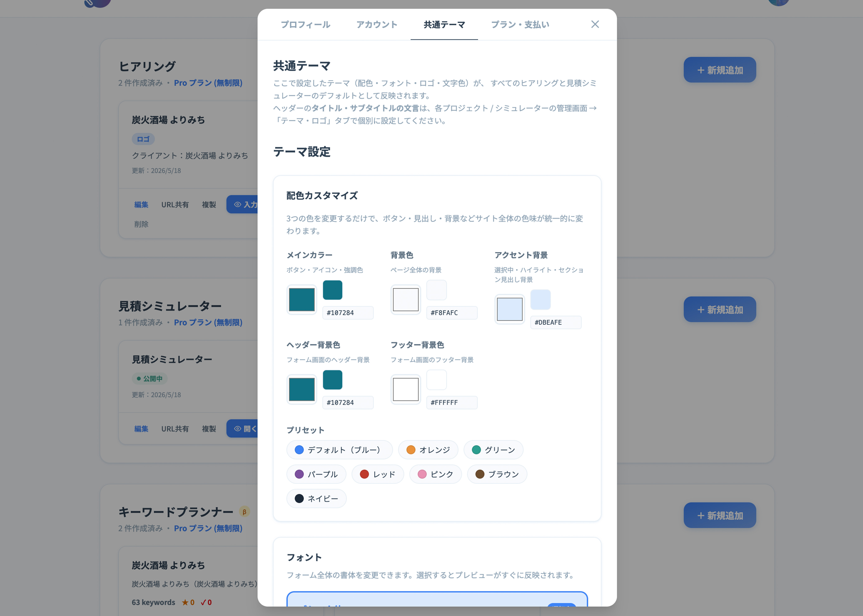Open the プラン・支払い tab
The width and height of the screenshot is (863, 616).
520,25
